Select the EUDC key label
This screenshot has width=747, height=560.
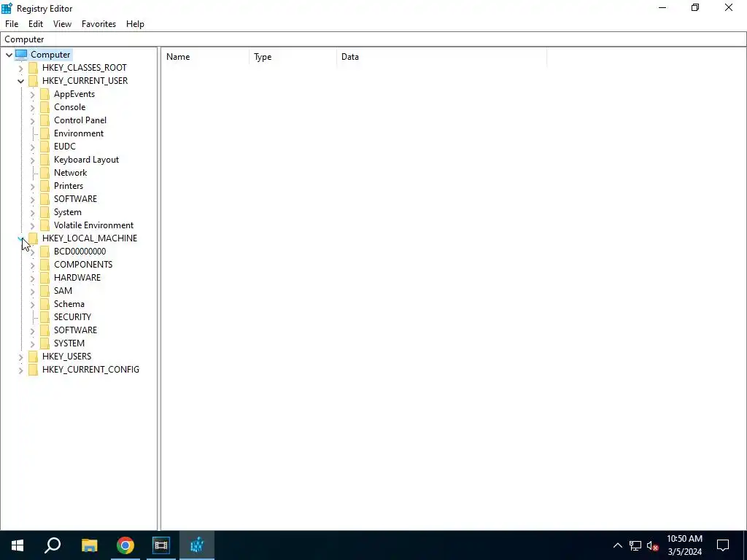(65, 146)
